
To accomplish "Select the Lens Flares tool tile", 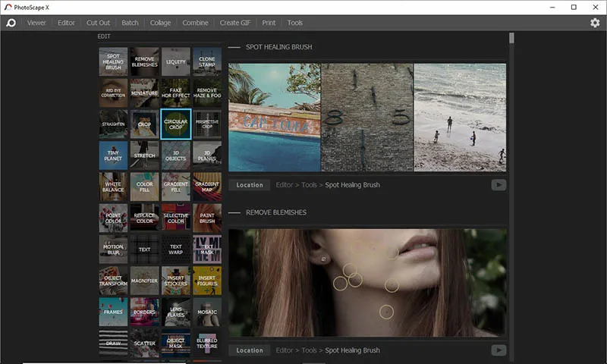I will 175,311.
